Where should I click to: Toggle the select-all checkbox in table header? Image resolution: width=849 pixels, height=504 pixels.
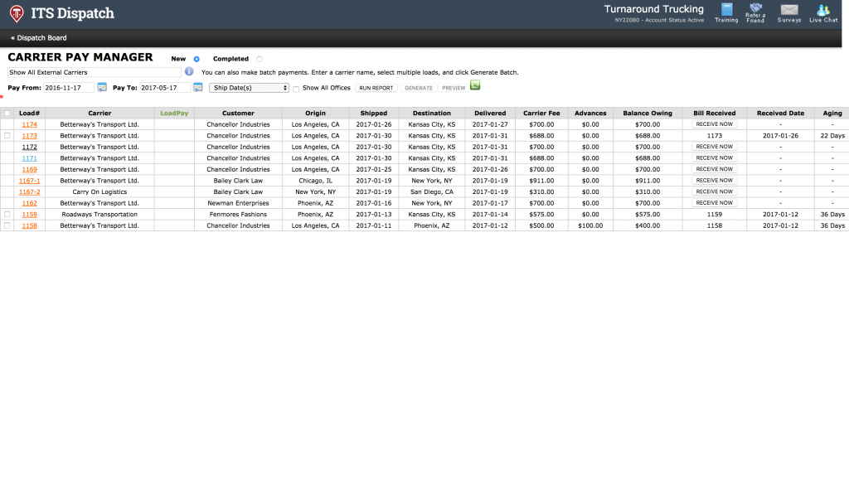coord(7,113)
